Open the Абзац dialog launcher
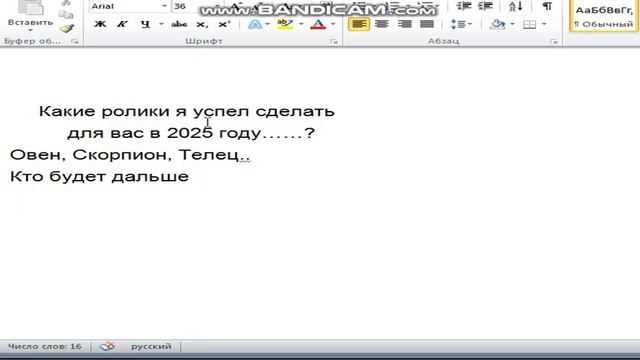This screenshot has height=360, width=640. [x=553, y=41]
